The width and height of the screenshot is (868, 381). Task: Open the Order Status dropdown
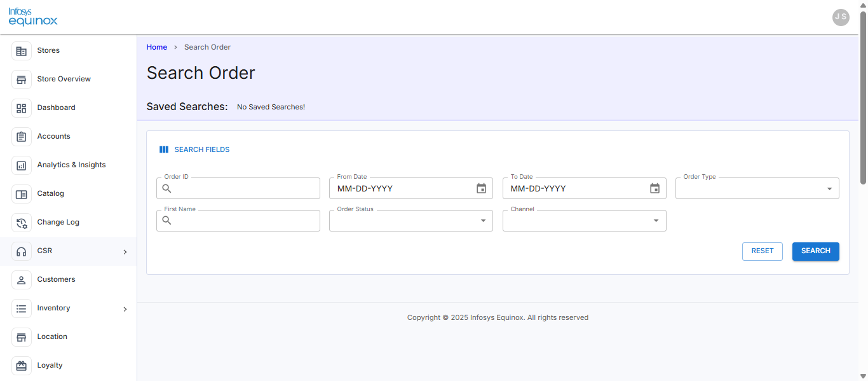coord(411,221)
